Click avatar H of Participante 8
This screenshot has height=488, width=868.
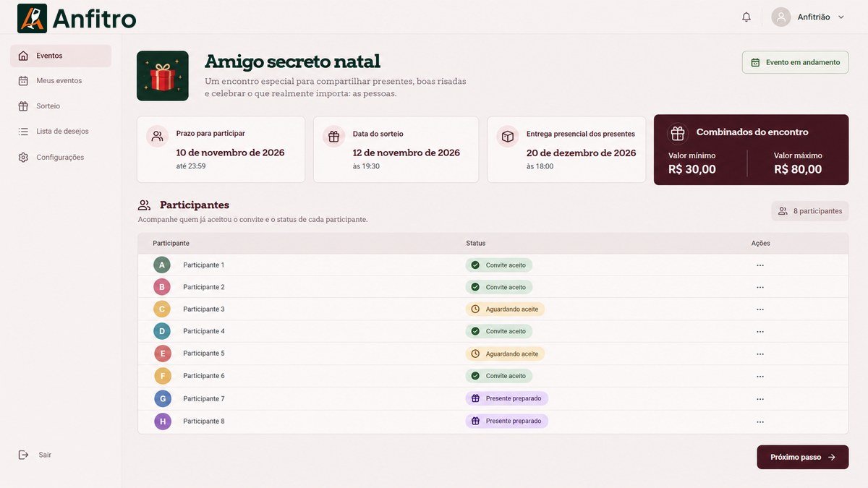click(x=162, y=421)
